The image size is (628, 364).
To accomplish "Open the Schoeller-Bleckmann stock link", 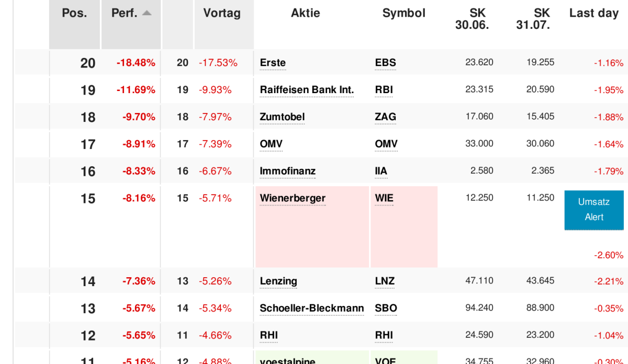I will click(312, 309).
